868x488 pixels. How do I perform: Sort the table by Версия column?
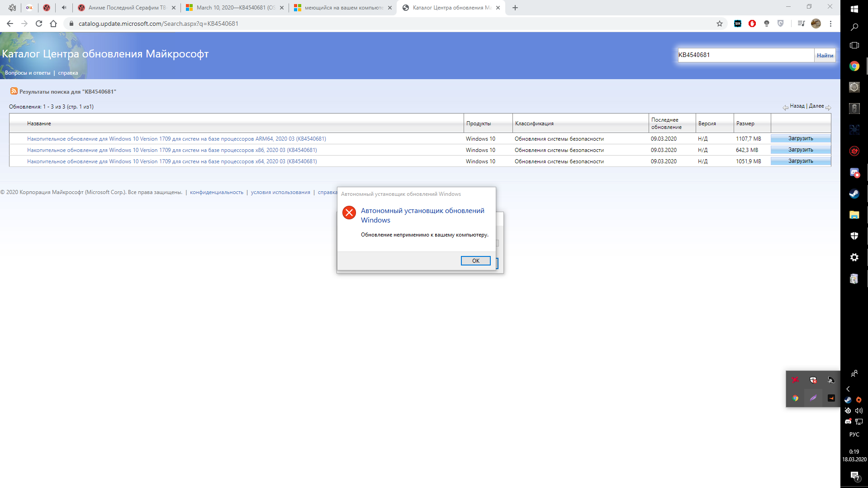click(x=707, y=123)
